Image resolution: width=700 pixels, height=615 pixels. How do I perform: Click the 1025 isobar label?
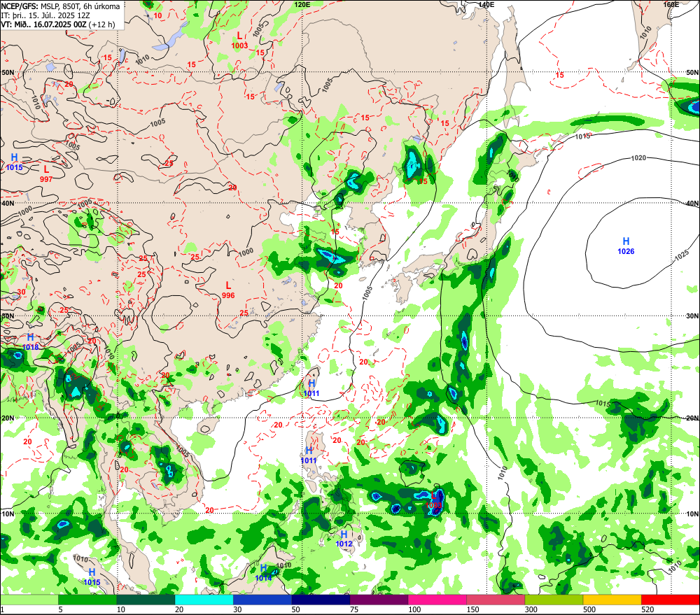tap(682, 256)
